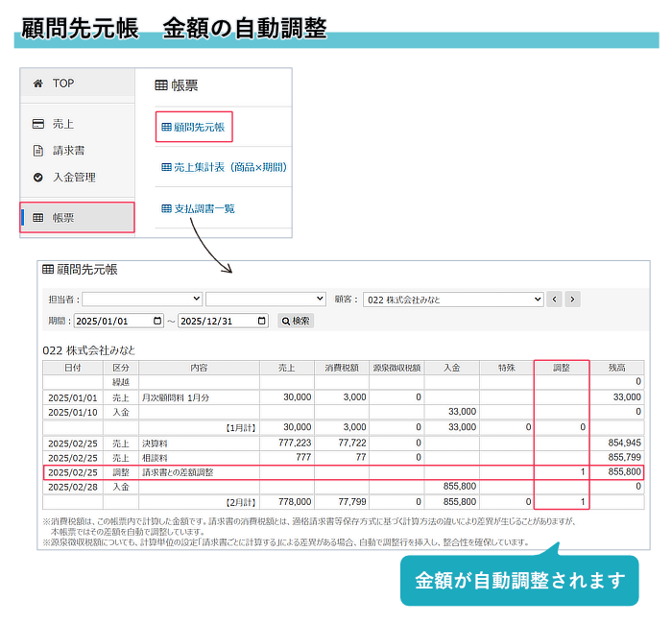Click the 帳票 table icon in sidebar
This screenshot has width=672, height=624.
[38, 218]
